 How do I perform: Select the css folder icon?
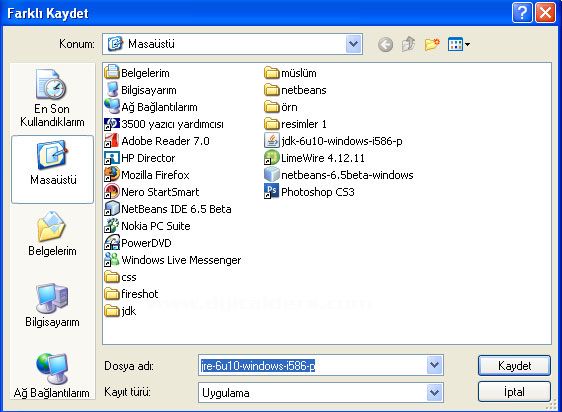[112, 277]
